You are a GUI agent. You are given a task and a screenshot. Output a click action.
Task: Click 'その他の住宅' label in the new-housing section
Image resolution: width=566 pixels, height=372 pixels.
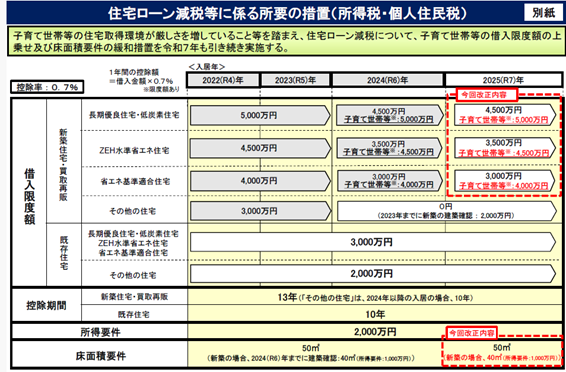point(132,211)
